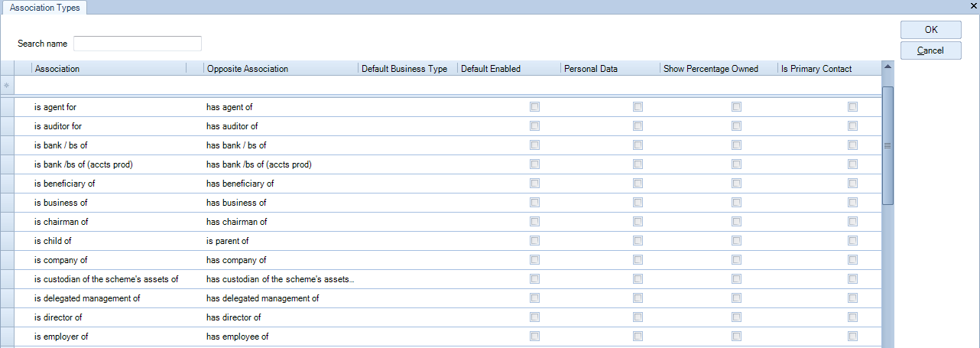
Task: Select the 'is employer of' cell
Action: [109, 337]
